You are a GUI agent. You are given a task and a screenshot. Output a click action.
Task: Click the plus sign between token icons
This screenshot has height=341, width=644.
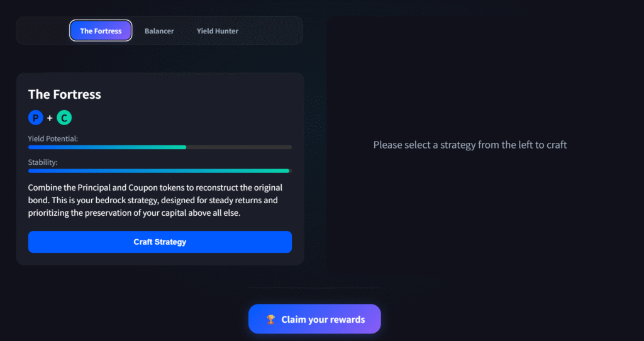click(x=50, y=118)
